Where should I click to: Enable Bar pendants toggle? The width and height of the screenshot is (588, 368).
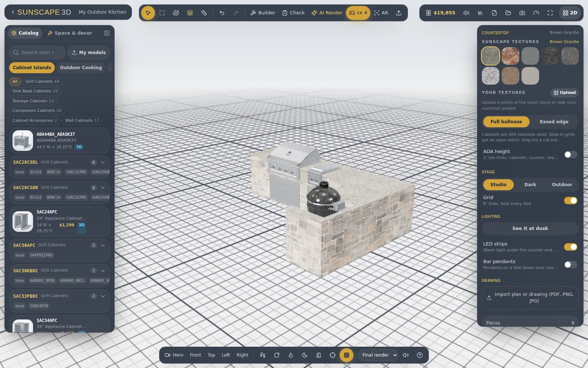pos(570,265)
